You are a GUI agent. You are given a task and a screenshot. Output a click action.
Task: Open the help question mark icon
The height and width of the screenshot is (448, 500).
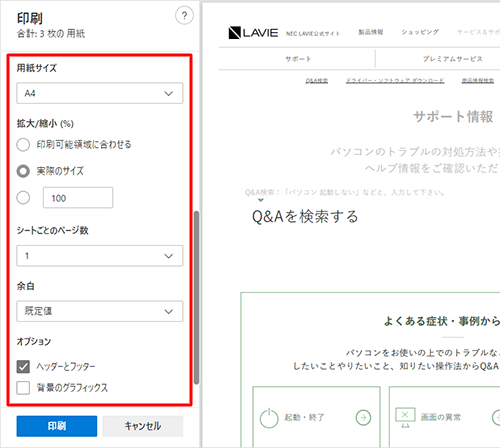point(184,15)
